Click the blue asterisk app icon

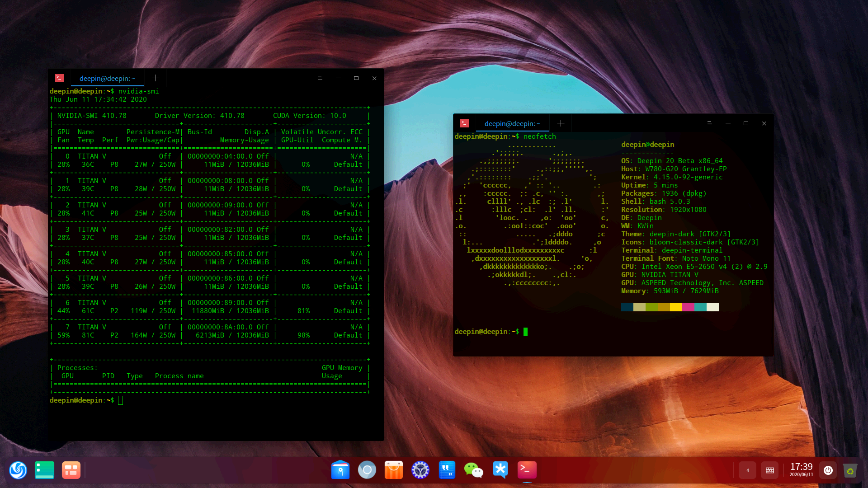[x=500, y=470]
